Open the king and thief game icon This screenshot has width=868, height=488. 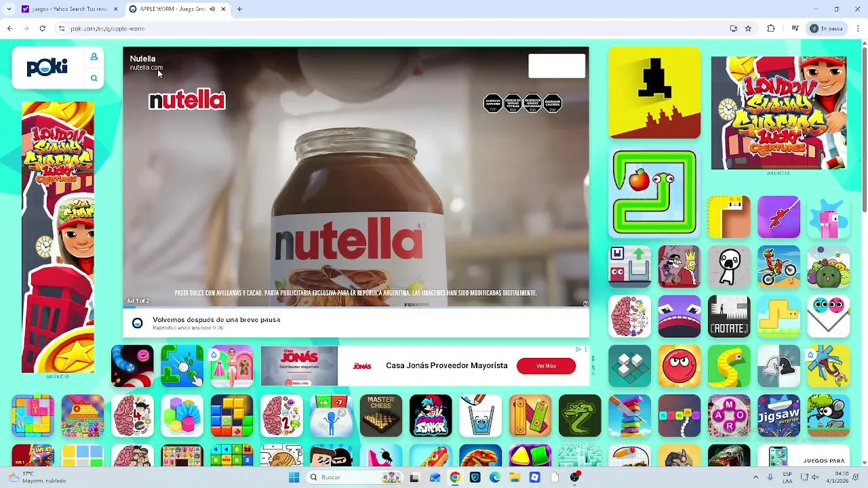[679, 266]
